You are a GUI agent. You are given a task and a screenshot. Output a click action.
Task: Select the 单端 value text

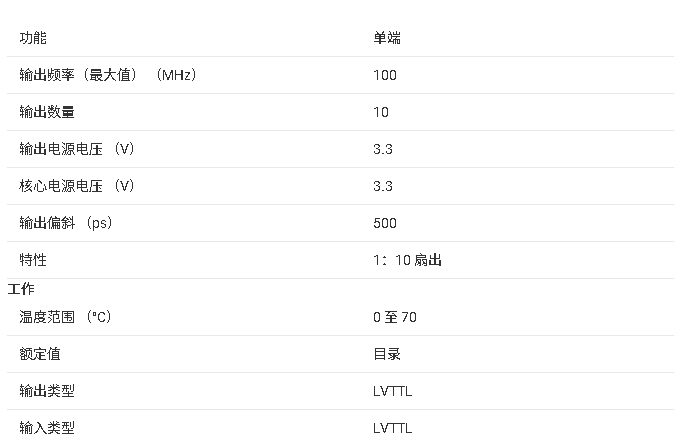point(387,38)
